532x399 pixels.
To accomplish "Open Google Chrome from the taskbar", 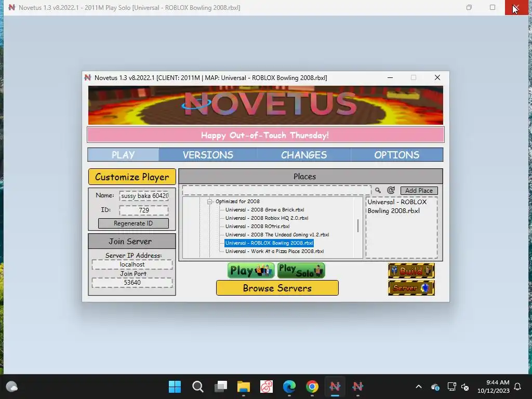I will click(x=312, y=387).
